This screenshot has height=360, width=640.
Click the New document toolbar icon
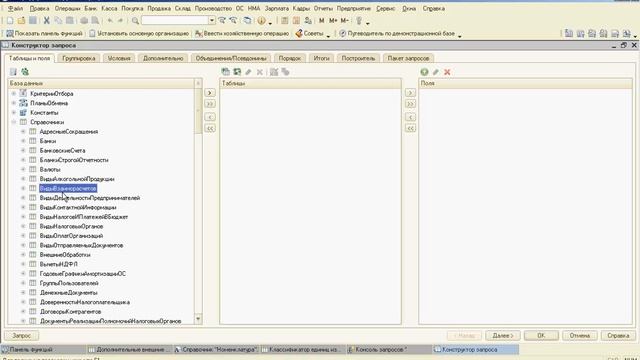pos(10,20)
